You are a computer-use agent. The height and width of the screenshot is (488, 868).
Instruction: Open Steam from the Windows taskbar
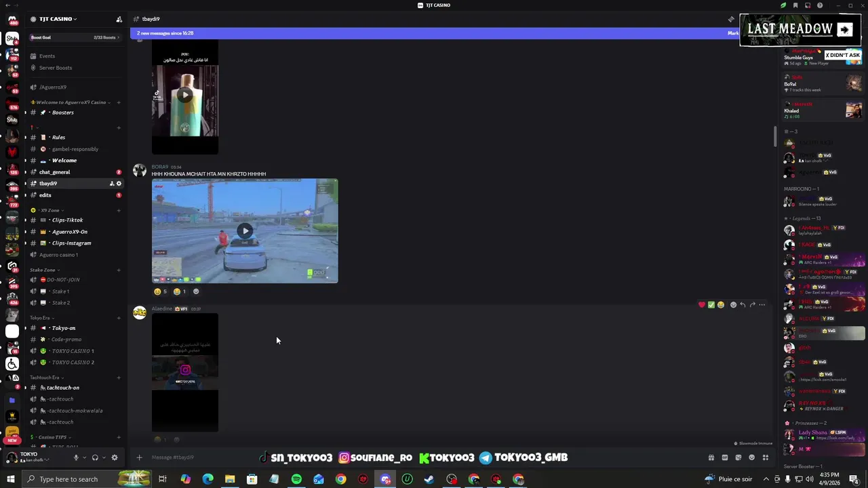[x=429, y=479]
